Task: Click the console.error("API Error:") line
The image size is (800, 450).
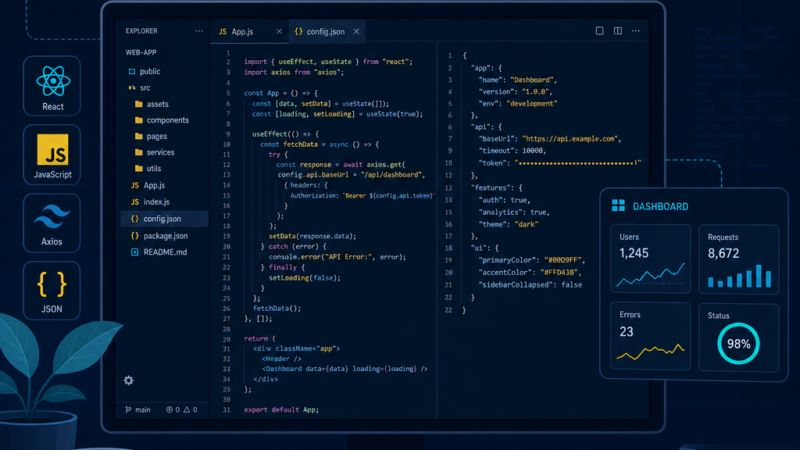Action: pyautogui.click(x=337, y=257)
